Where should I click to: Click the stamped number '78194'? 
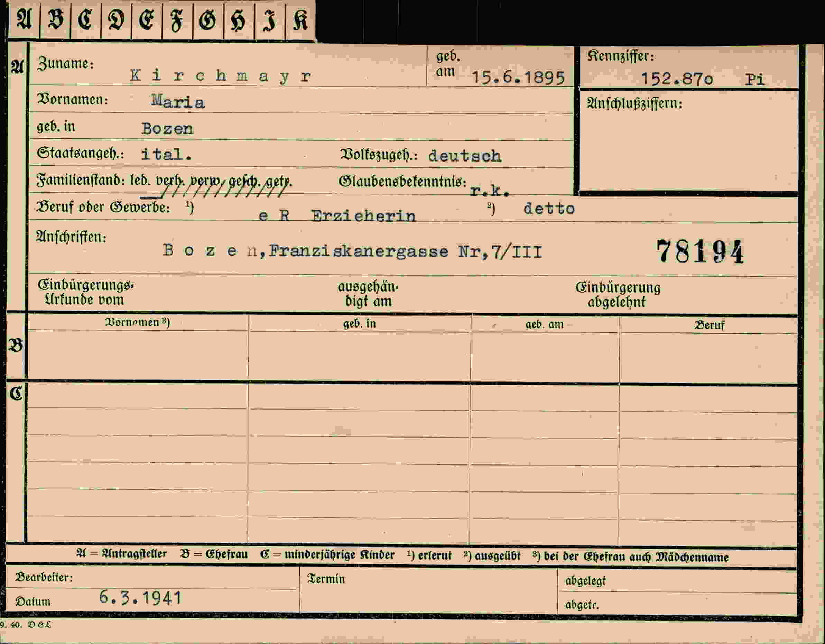coord(700,252)
